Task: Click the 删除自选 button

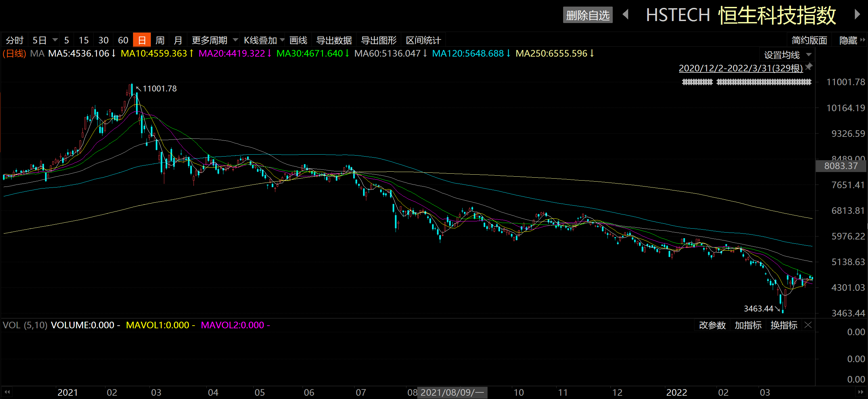Action: pos(588,15)
